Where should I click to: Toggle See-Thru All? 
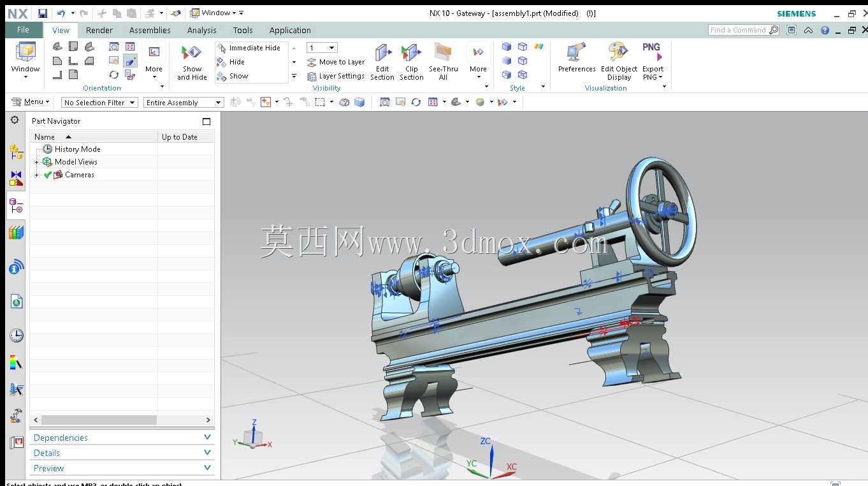point(444,63)
